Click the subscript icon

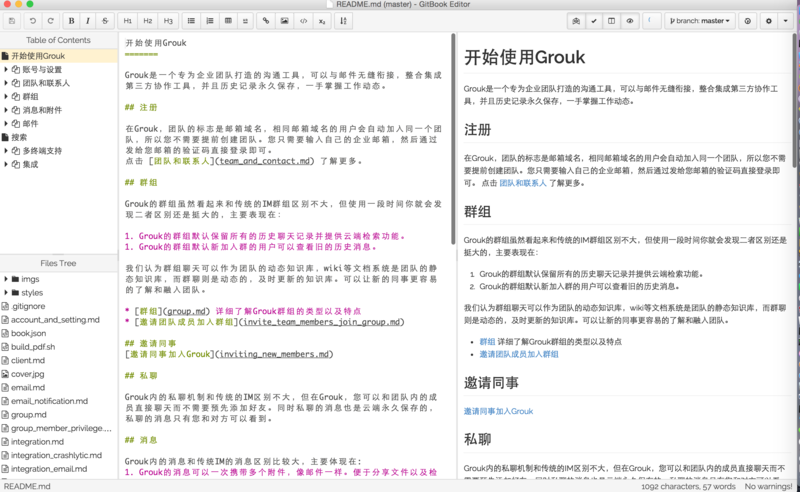[x=322, y=21]
